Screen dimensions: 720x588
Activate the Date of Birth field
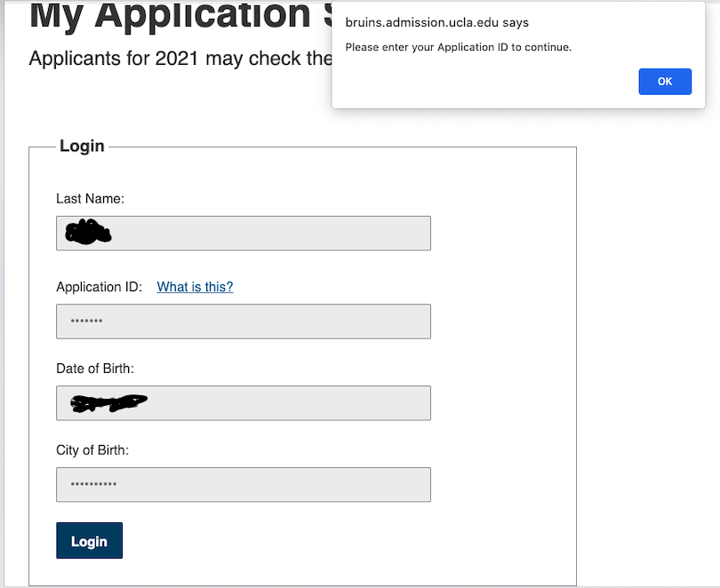pos(244,402)
